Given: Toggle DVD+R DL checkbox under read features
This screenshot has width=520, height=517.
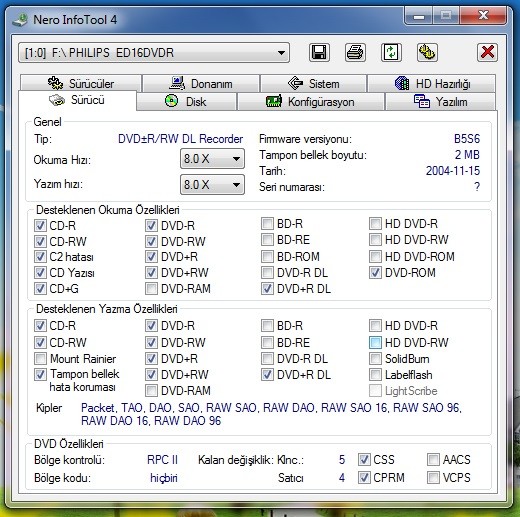Looking at the screenshot, I should coord(267,289).
